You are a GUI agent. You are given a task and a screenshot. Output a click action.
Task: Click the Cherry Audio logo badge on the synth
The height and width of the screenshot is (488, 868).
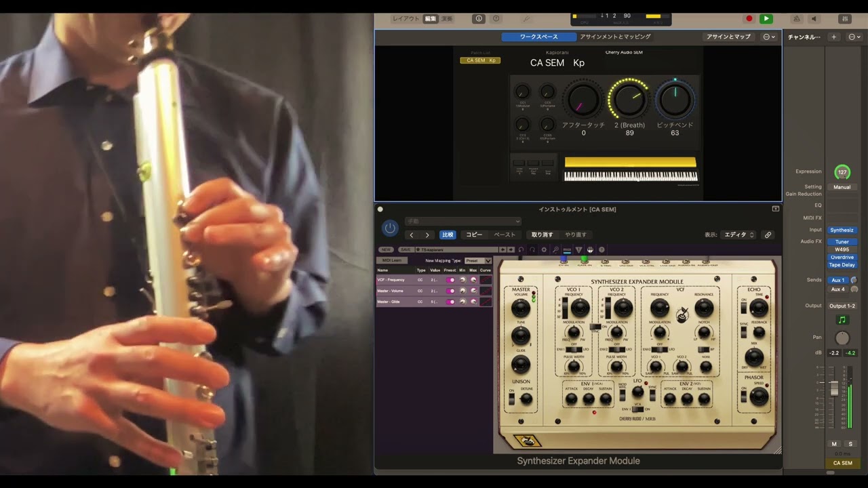click(x=528, y=441)
